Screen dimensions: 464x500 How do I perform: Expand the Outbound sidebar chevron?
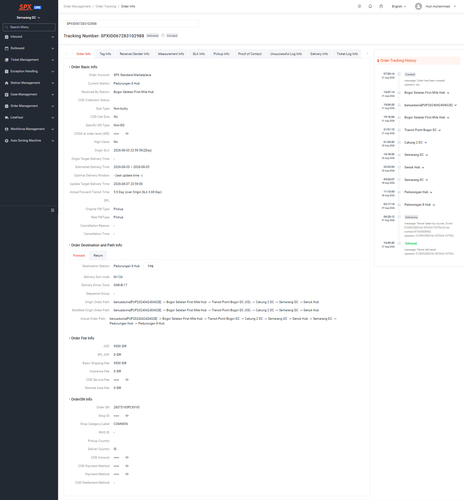pos(52,48)
